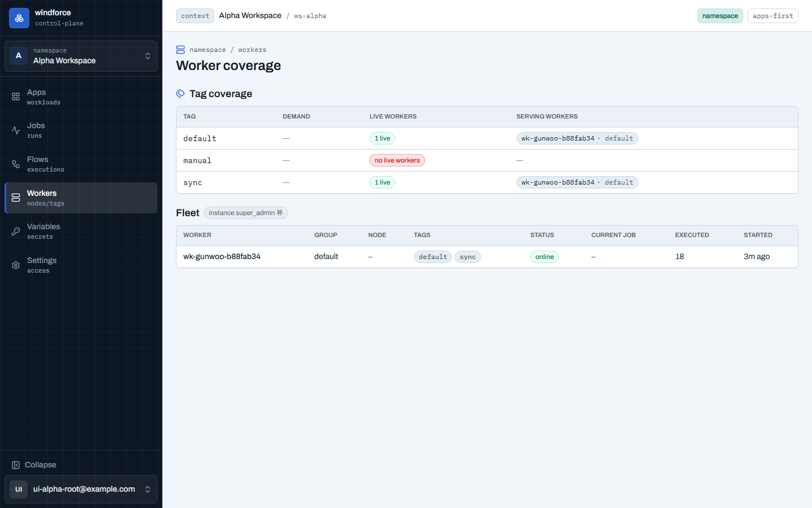This screenshot has width=812, height=508.
Task: Click the '1 live' badge in default row
Action: coord(382,138)
